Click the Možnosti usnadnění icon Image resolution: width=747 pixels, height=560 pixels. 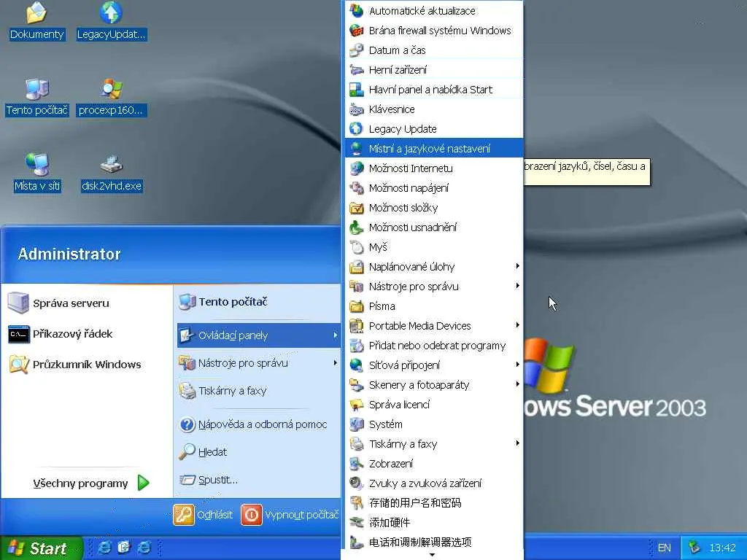(x=356, y=227)
